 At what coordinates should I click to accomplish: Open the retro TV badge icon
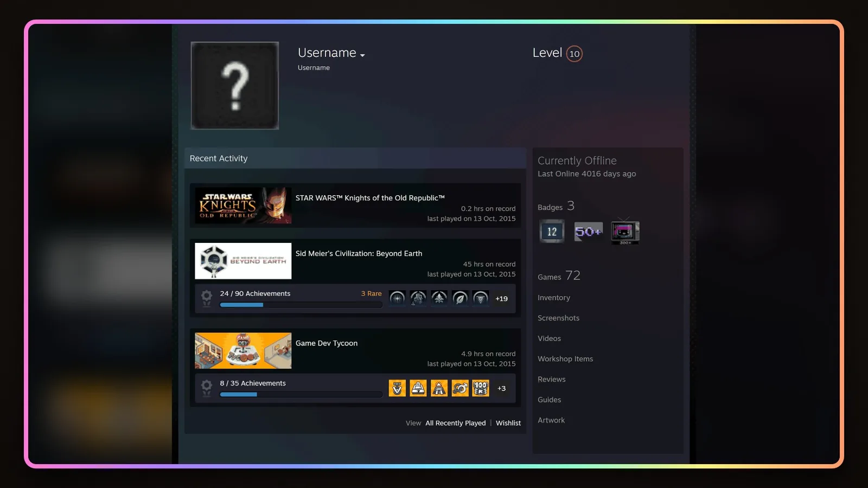[x=625, y=232]
